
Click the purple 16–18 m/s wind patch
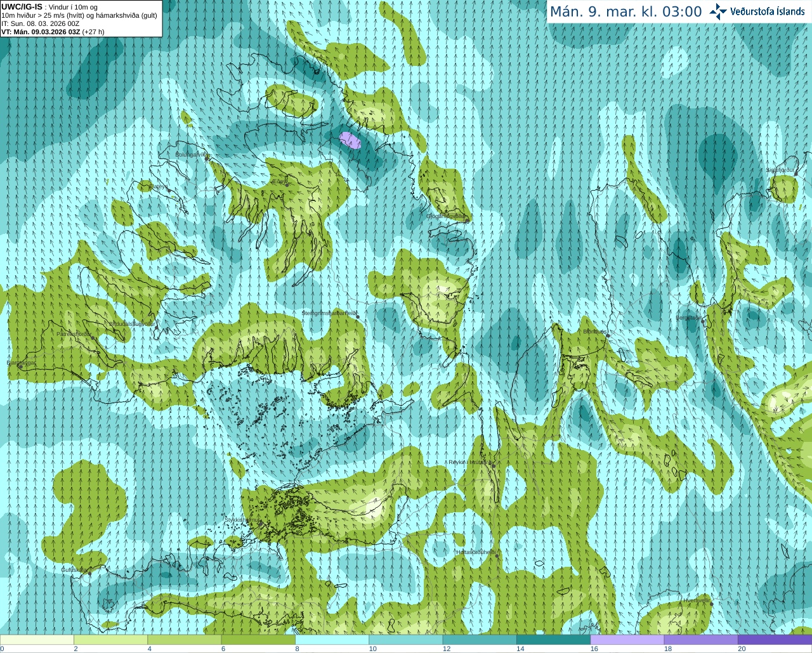350,139
